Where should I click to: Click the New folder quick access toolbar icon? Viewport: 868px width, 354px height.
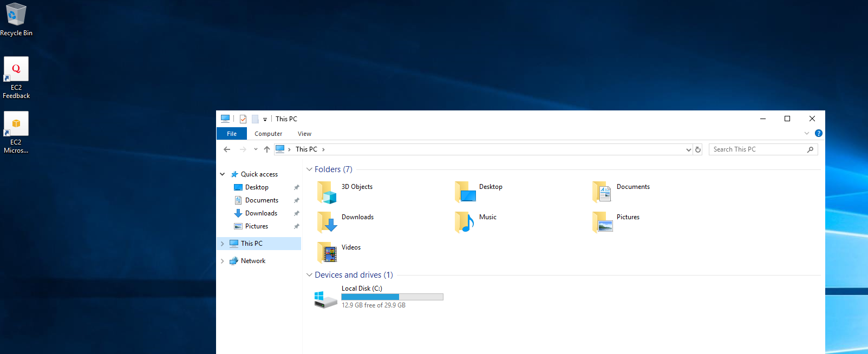(x=255, y=119)
